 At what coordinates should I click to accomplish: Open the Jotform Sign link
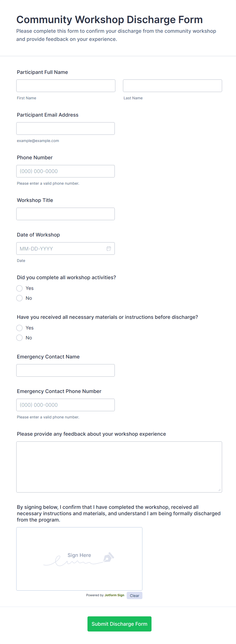click(114, 595)
